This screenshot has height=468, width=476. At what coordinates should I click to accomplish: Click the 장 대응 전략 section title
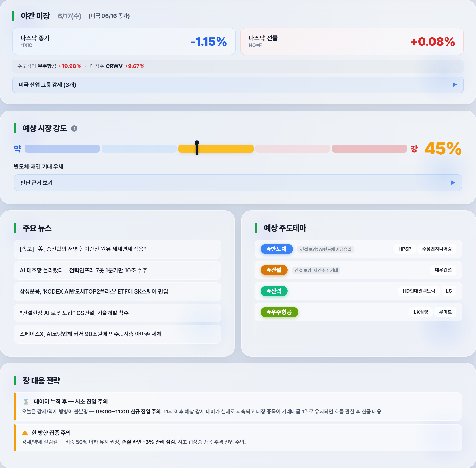(x=41, y=381)
